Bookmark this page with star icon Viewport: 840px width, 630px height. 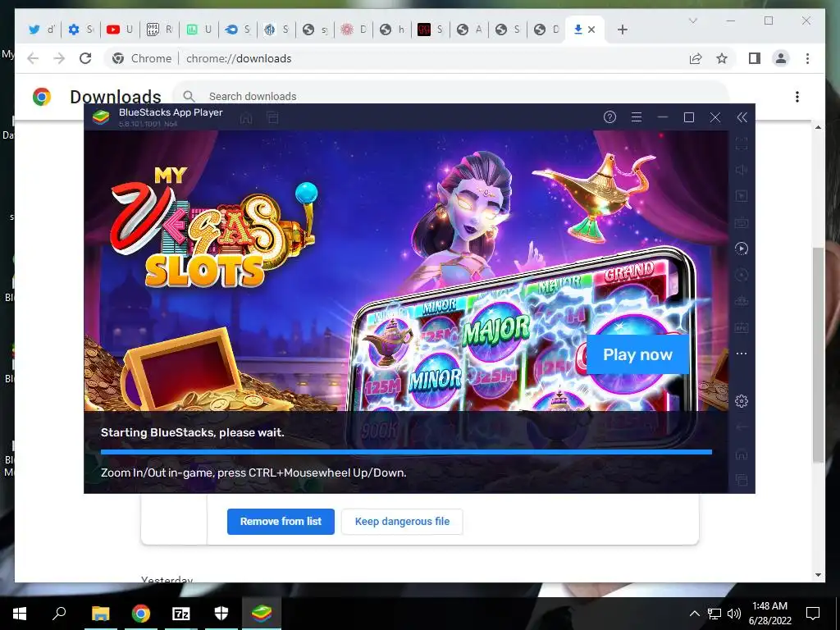[722, 58]
